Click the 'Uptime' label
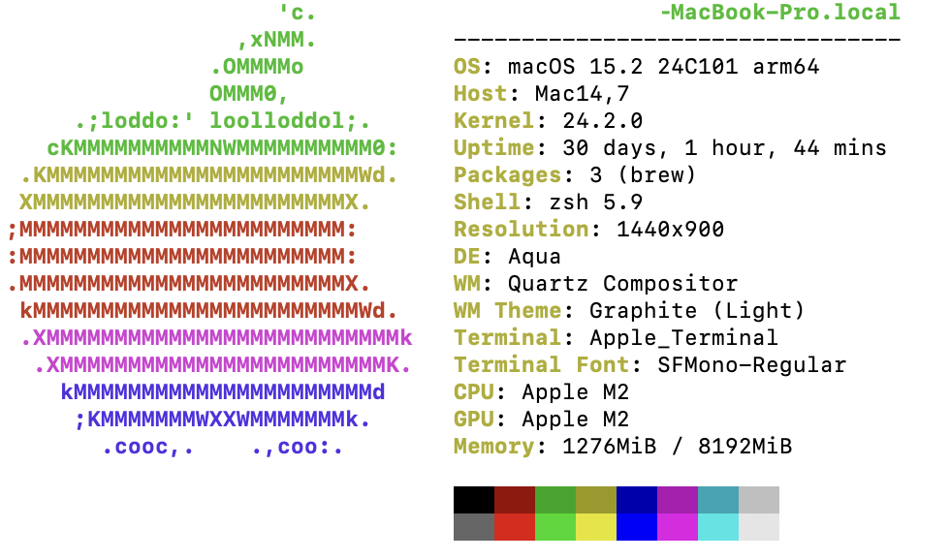This screenshot has height=560, width=950. point(494,147)
